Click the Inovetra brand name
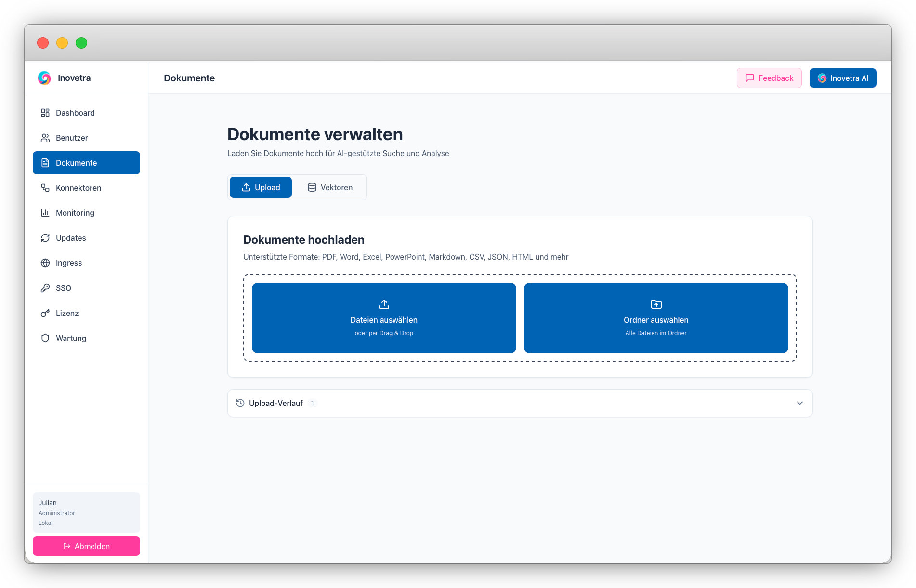Screen dimensions: 916x588 point(74,78)
